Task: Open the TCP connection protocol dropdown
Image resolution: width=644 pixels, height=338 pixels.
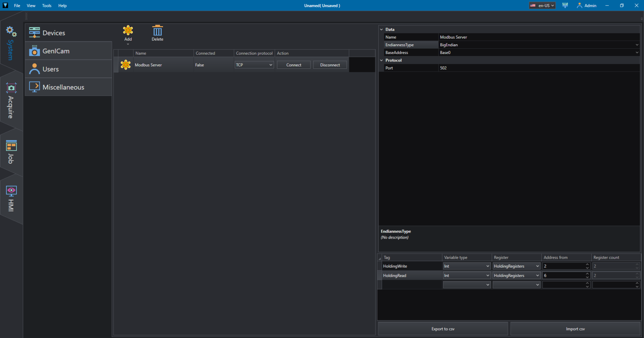Action: click(x=254, y=65)
